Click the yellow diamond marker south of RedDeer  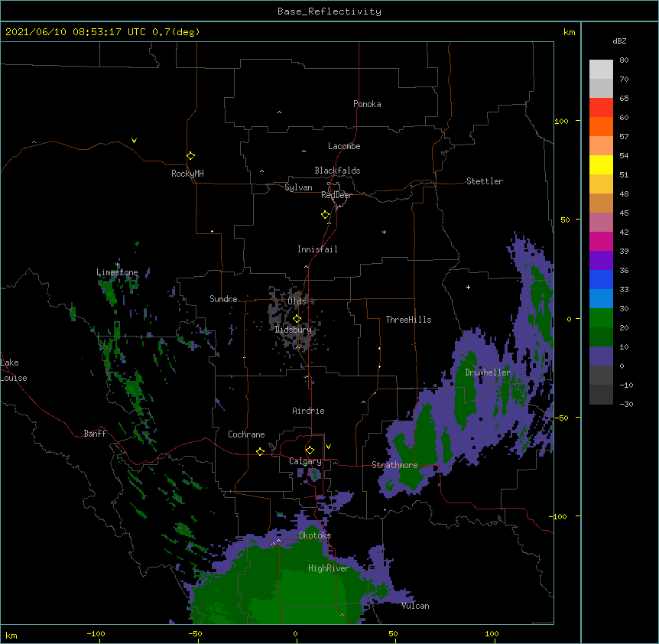[326, 215]
